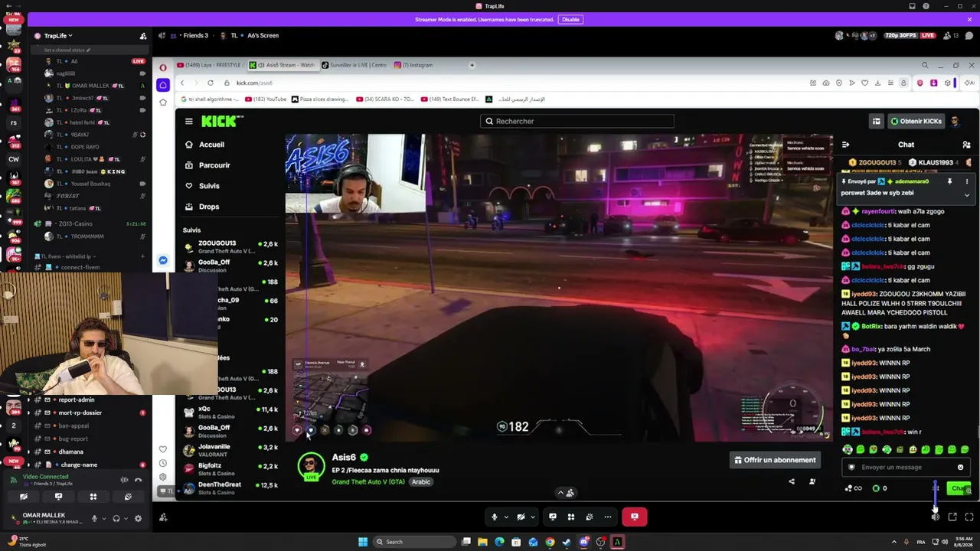Viewport: 980px width, 551px height.
Task: Open the emoji picker in Kick message box
Action: coord(960,468)
